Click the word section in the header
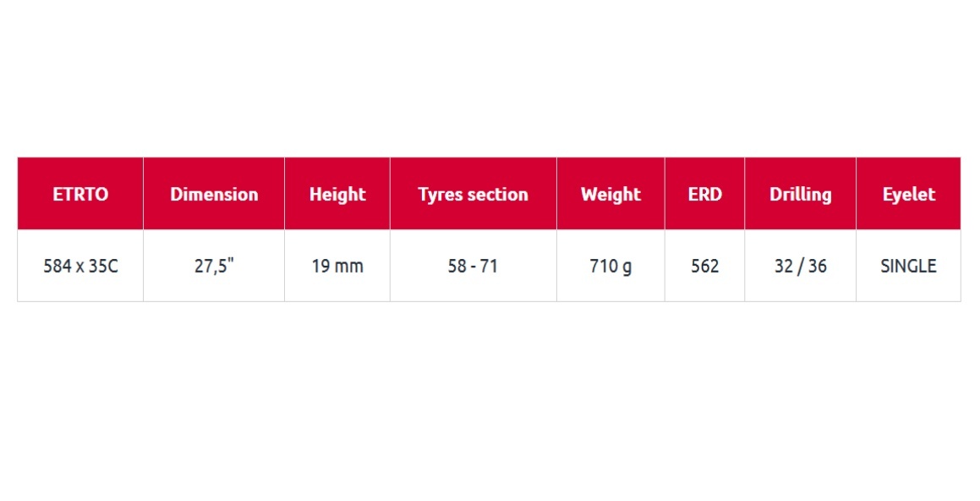 point(500,195)
